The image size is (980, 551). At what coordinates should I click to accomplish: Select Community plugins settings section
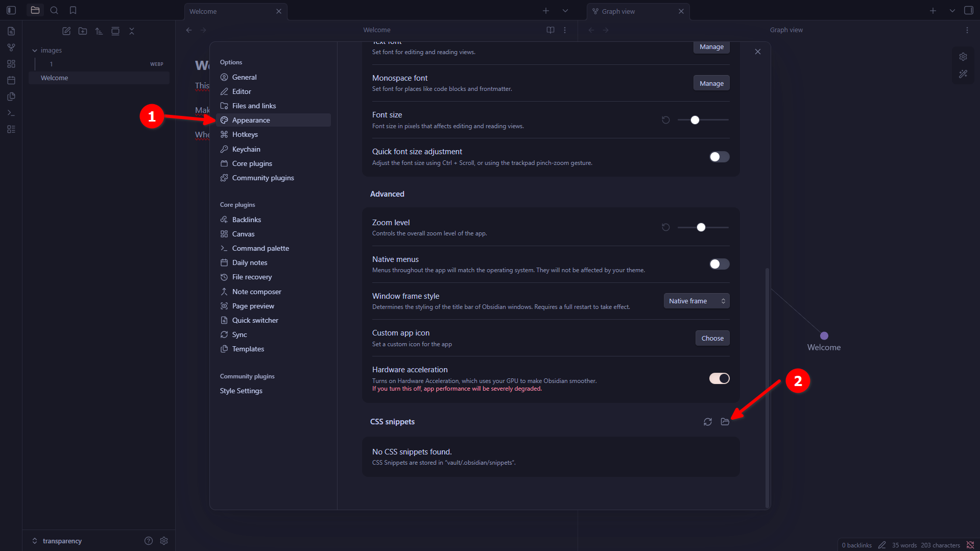pos(262,178)
